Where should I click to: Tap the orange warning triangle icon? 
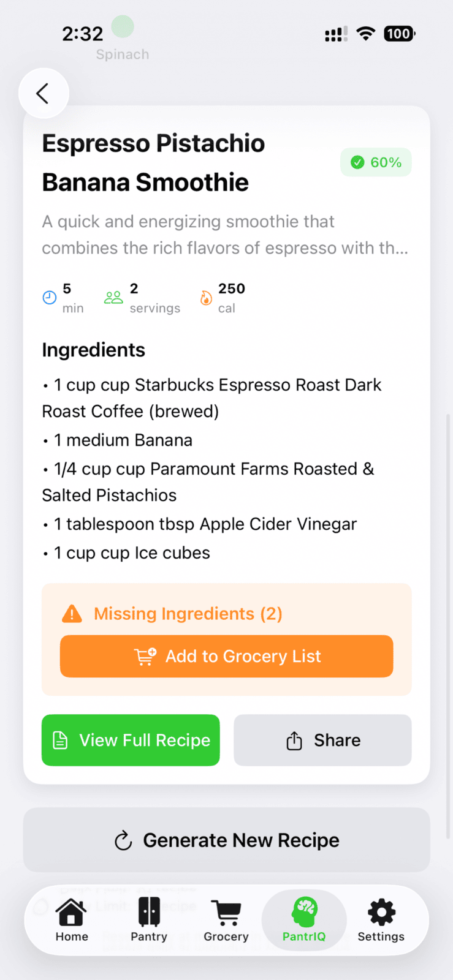72,614
